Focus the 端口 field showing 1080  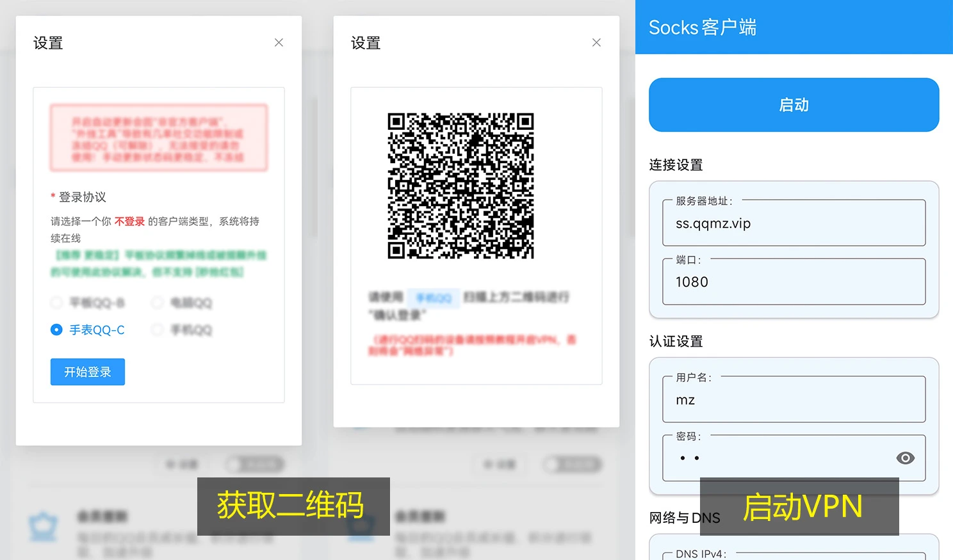794,282
